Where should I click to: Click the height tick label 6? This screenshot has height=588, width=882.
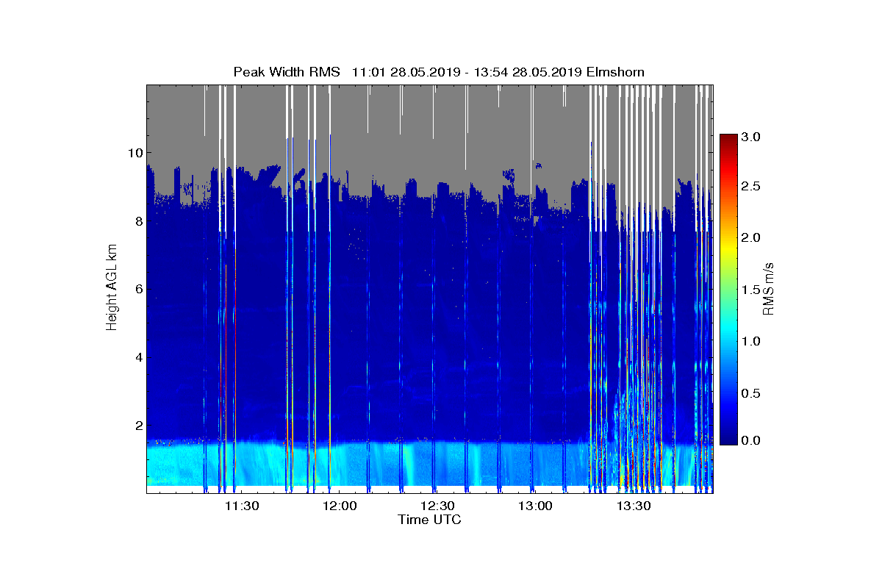tap(138, 290)
